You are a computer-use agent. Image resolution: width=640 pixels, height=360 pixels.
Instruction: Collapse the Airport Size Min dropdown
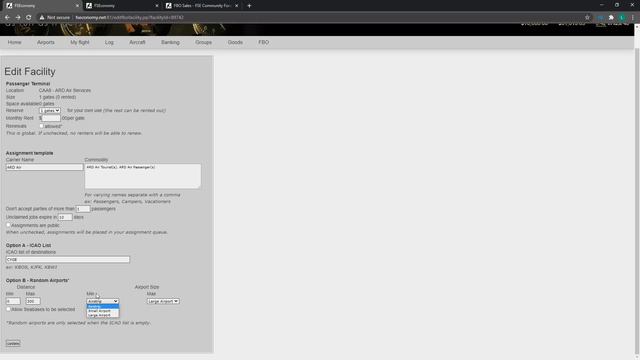tap(102, 301)
